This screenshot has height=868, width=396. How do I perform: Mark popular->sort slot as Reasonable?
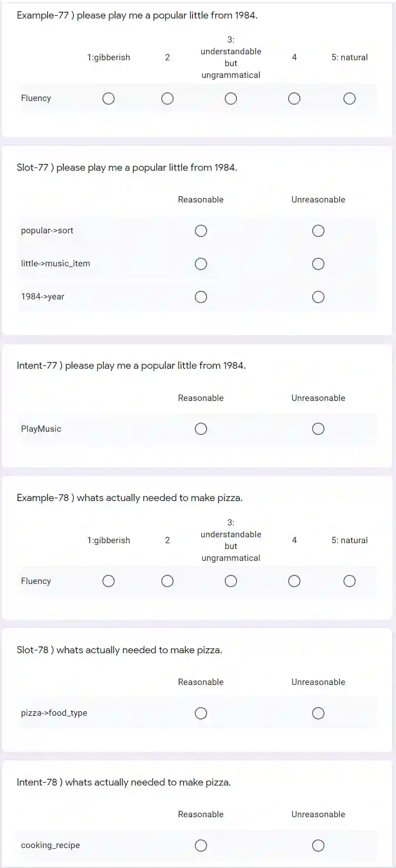pyautogui.click(x=201, y=231)
